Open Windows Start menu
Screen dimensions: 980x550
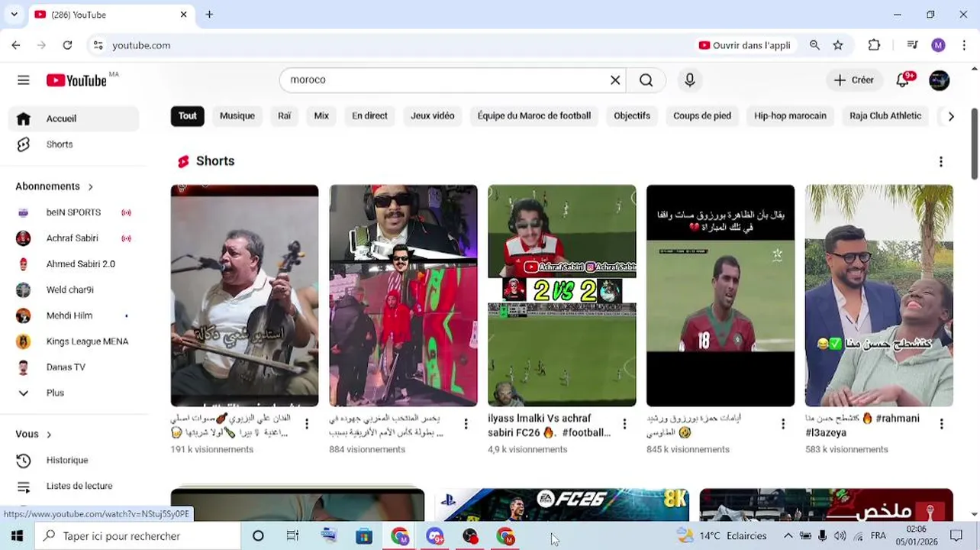(x=17, y=536)
